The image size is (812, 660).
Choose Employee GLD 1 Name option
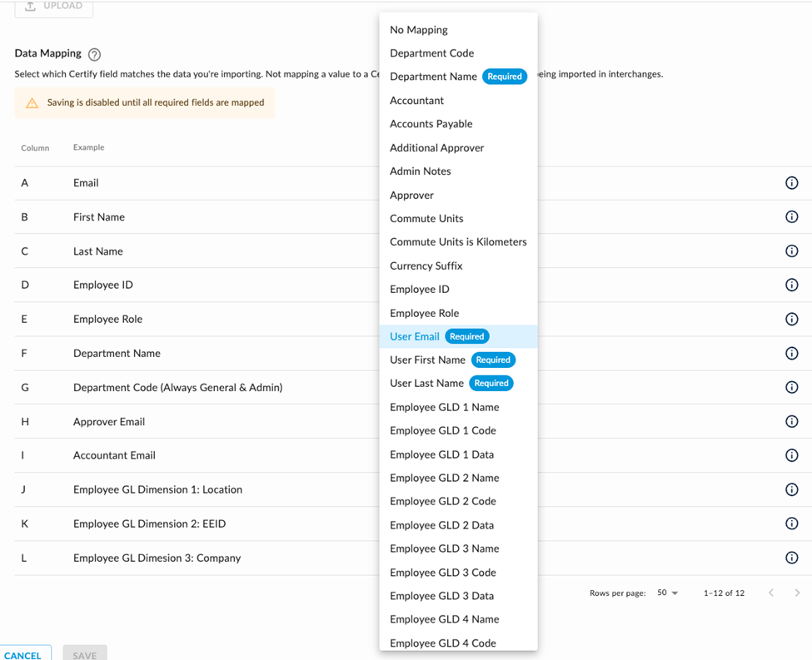[x=444, y=408]
